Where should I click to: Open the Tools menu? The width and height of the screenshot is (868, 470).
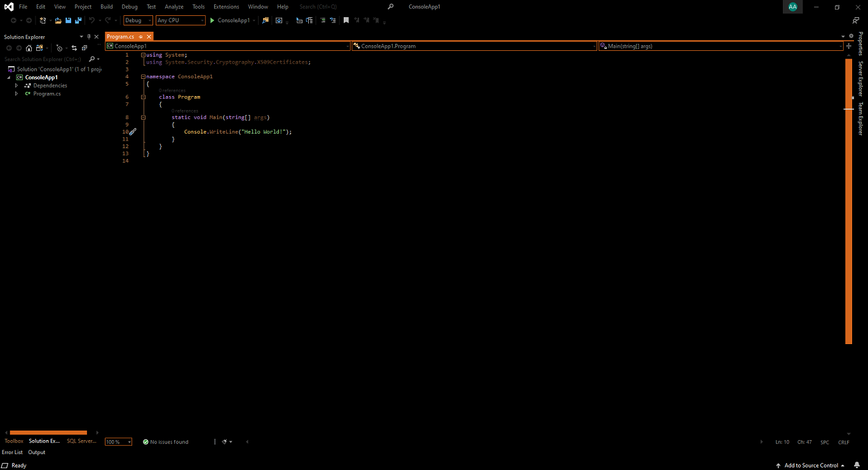[x=198, y=6]
